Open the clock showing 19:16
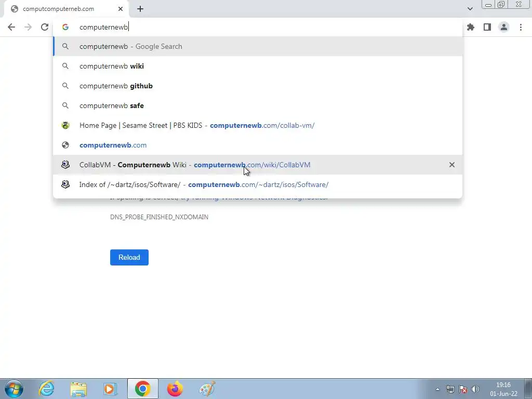The width and height of the screenshot is (532, 399). tap(503, 389)
